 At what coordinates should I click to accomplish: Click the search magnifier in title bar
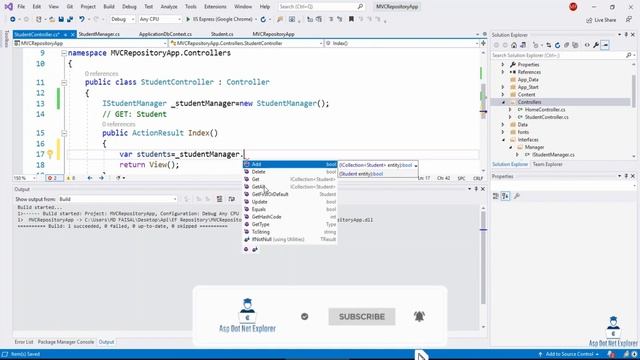pos(360,7)
